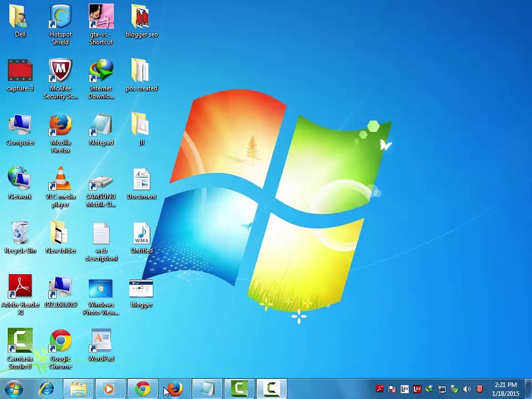Select the Document file icon
Screen dimensions: 532x399
pyautogui.click(x=141, y=183)
